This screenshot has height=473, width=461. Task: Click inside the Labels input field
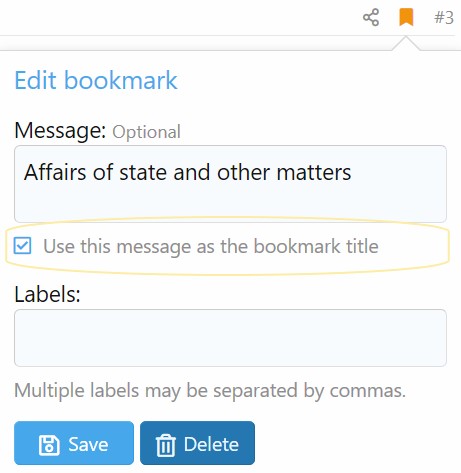click(230, 338)
